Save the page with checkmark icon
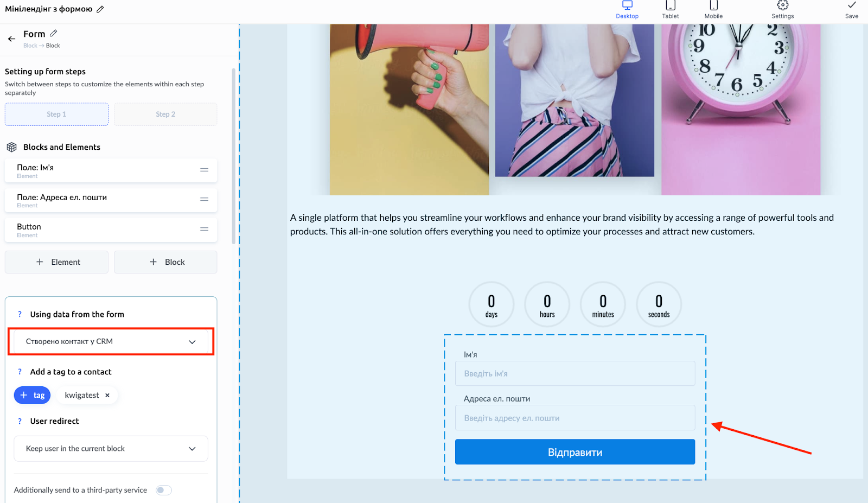868x503 pixels. coord(852,9)
